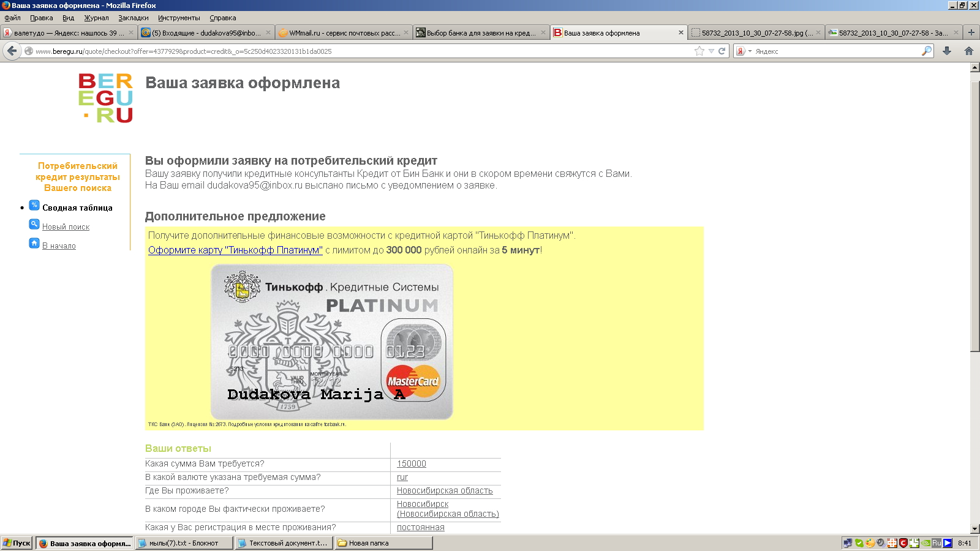Click scrollbar up arrow
Viewport: 980px width, 551px height.
click(x=975, y=68)
